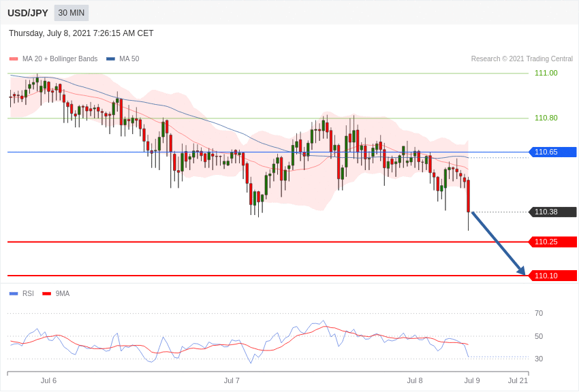Click the Jul 9 date axis label
The height and width of the screenshot is (392, 579).
pos(472,380)
